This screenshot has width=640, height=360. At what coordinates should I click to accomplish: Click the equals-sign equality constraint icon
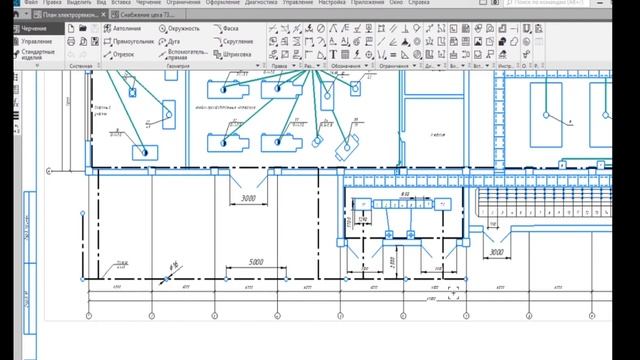point(393,54)
